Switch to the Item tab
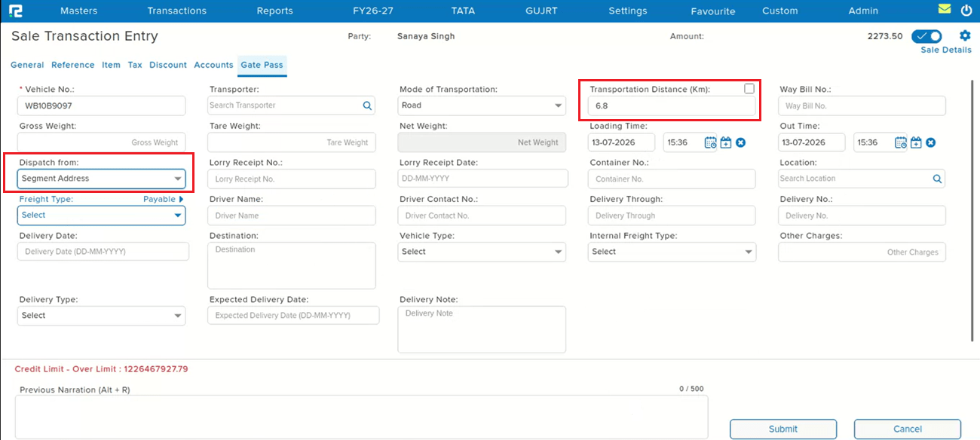 coord(112,65)
